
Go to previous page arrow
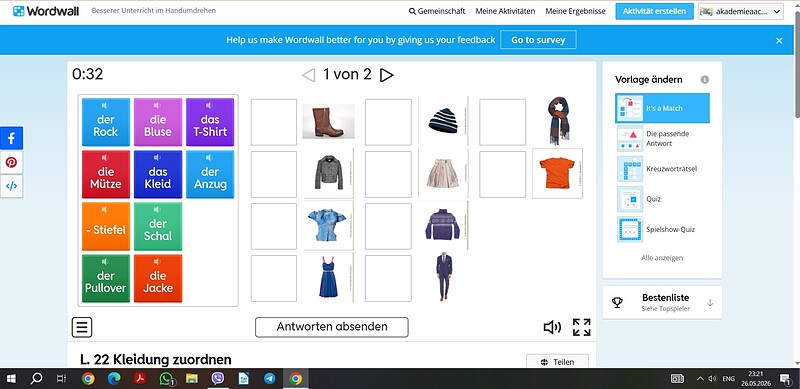pos(308,75)
